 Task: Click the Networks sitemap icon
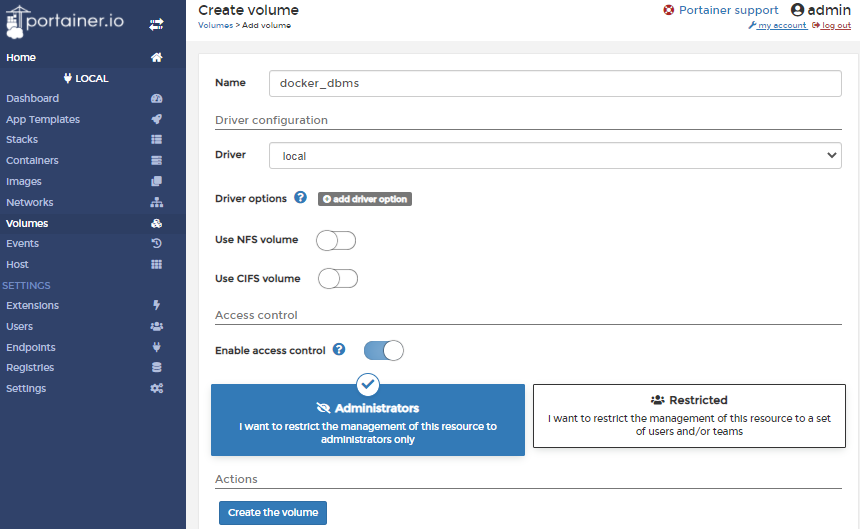point(156,202)
